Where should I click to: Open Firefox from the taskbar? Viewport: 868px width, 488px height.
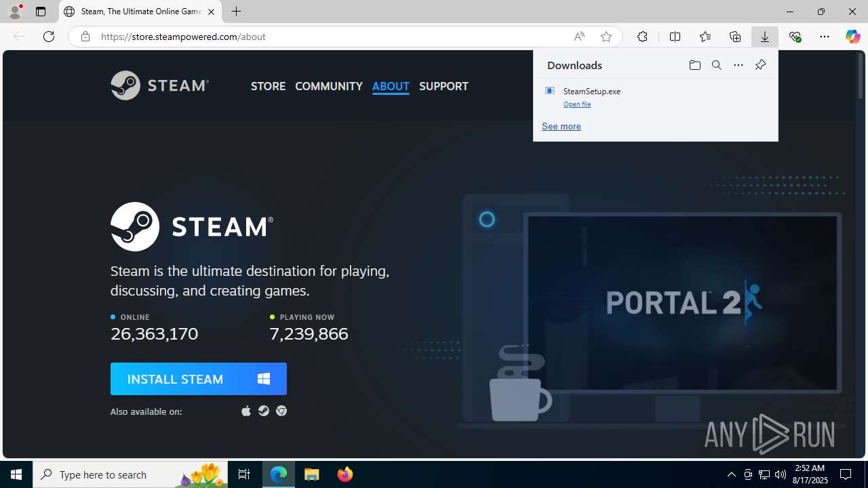pyautogui.click(x=344, y=474)
